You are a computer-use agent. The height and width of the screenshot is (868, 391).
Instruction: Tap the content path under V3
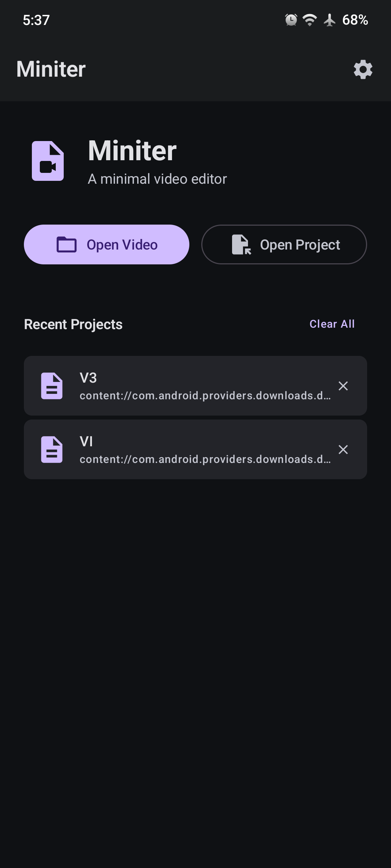[x=205, y=396]
